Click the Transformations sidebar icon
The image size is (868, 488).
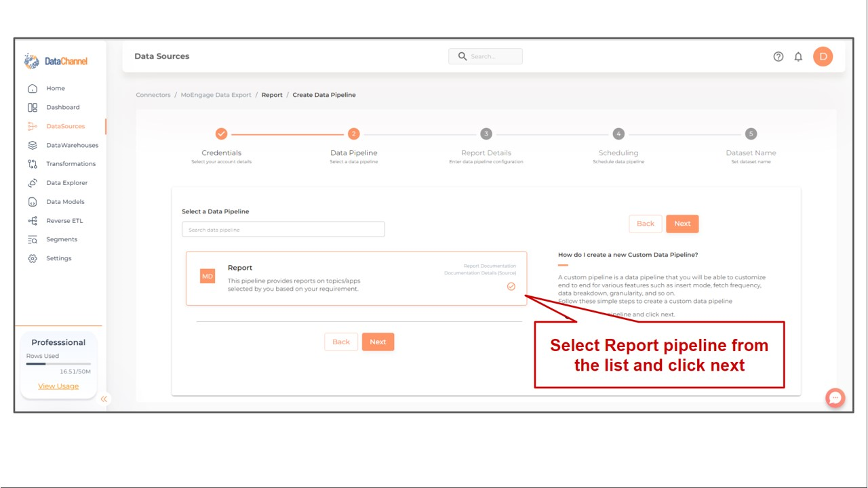(x=33, y=164)
